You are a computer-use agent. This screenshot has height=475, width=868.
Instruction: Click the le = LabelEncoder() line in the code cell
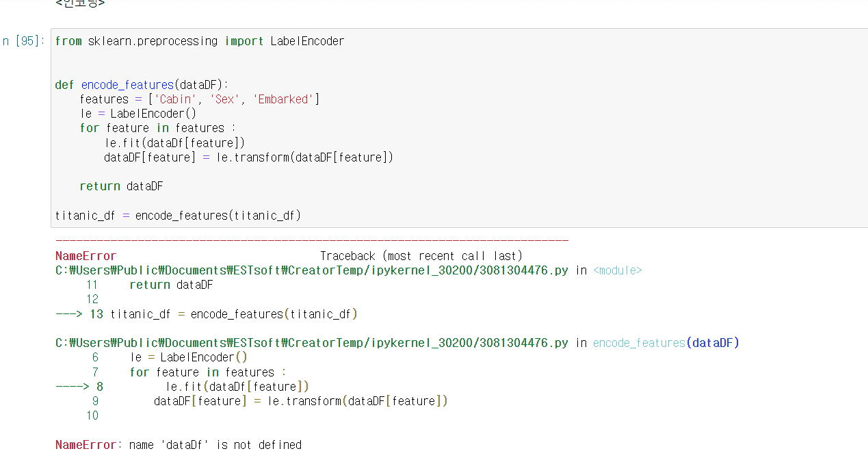click(x=137, y=114)
